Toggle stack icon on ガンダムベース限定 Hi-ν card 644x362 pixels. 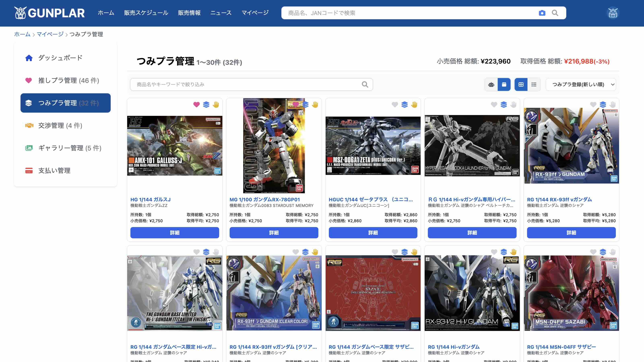pyautogui.click(x=206, y=252)
